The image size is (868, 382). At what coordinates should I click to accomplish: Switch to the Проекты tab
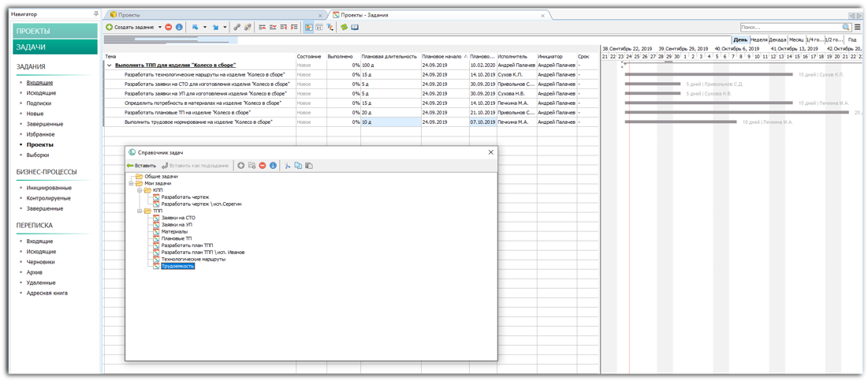click(129, 15)
